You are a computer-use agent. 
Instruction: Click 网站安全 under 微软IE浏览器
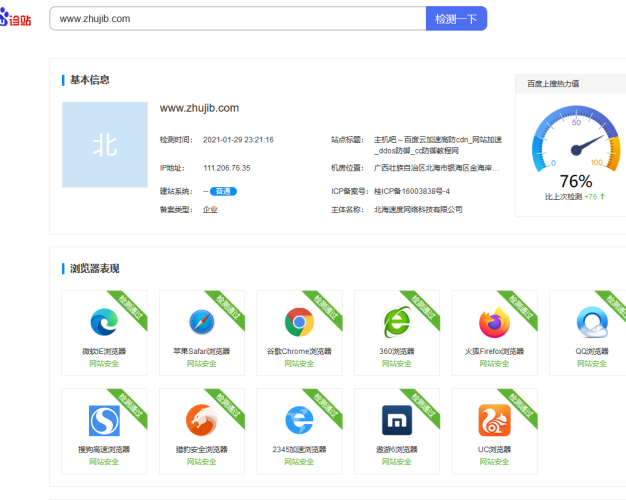tap(104, 363)
